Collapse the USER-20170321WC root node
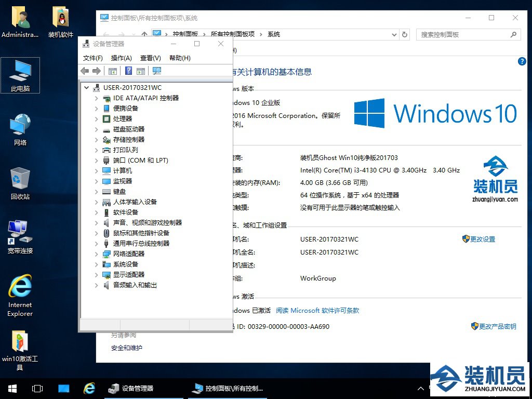Image resolution: width=532 pixels, height=399 pixels. [x=86, y=88]
